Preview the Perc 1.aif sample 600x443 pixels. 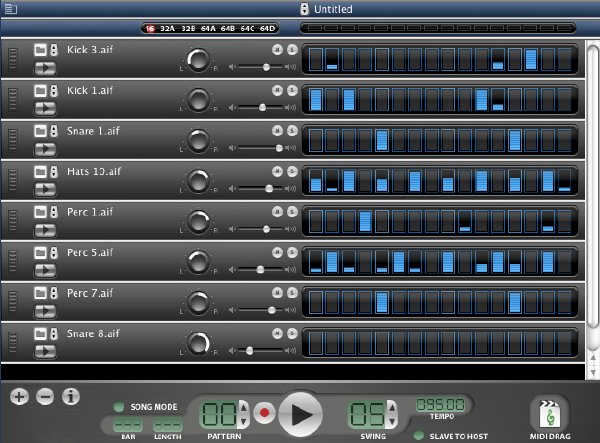[45, 230]
